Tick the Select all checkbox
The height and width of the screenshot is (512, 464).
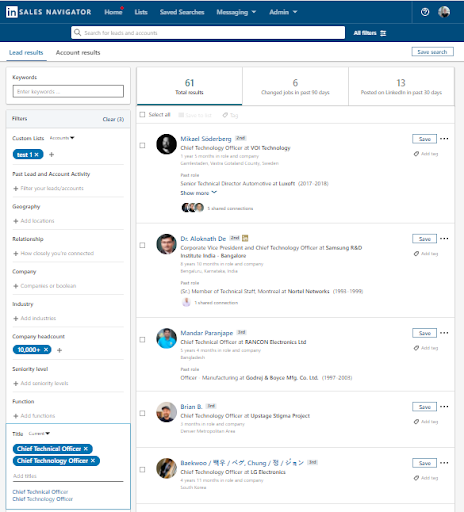click(142, 114)
